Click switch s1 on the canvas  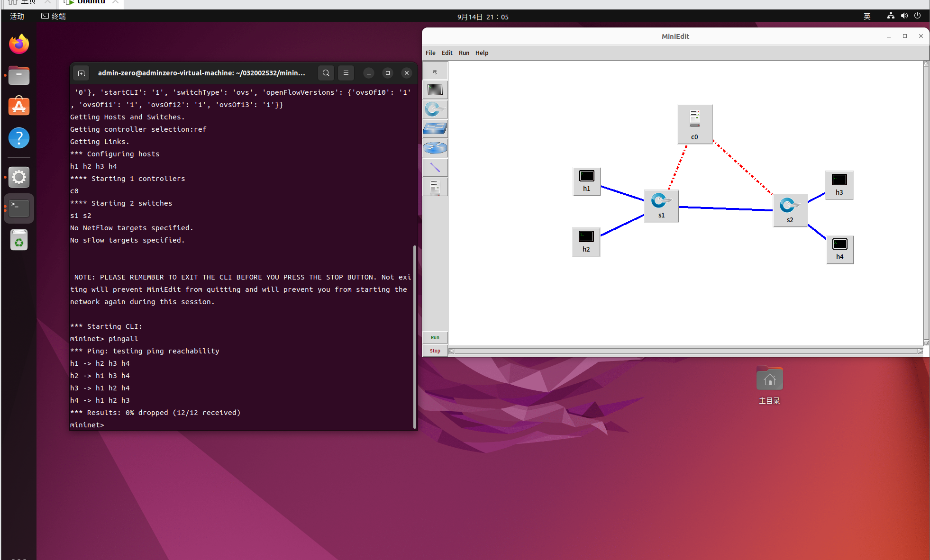[661, 205]
